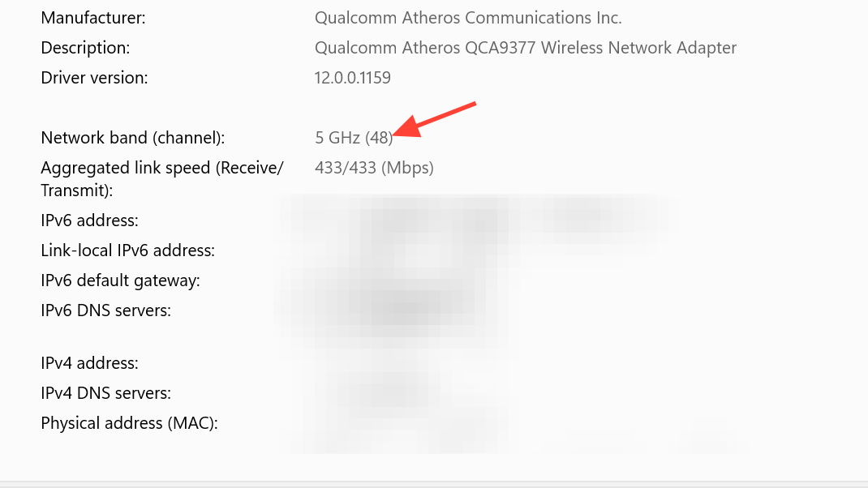The width and height of the screenshot is (868, 488).
Task: Click the Network band (channel) label
Action: click(133, 138)
